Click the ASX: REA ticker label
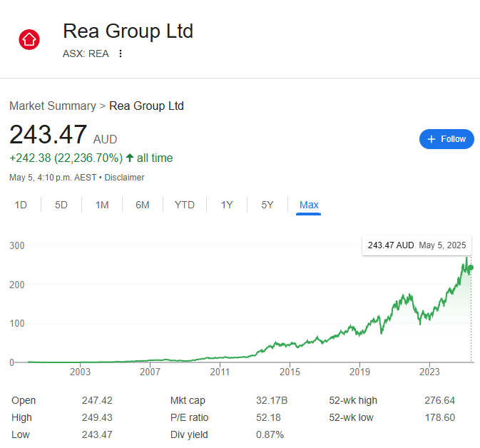 [86, 54]
